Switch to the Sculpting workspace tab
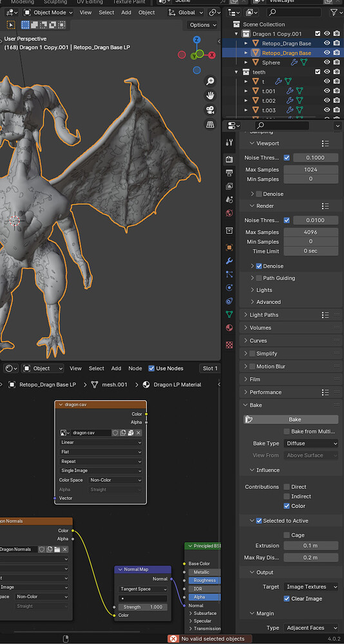Image resolution: width=344 pixels, height=644 pixels. coord(55,2)
